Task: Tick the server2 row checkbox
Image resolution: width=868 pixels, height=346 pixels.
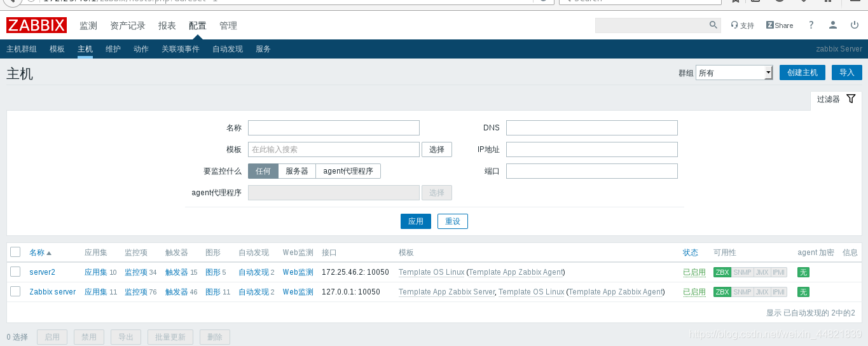Action: coord(15,272)
